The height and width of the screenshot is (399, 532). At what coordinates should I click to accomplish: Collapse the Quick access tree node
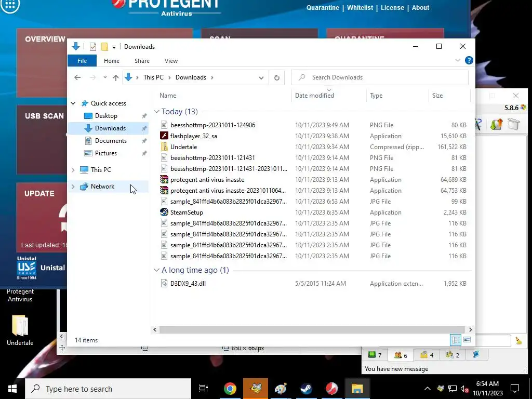pos(73,103)
